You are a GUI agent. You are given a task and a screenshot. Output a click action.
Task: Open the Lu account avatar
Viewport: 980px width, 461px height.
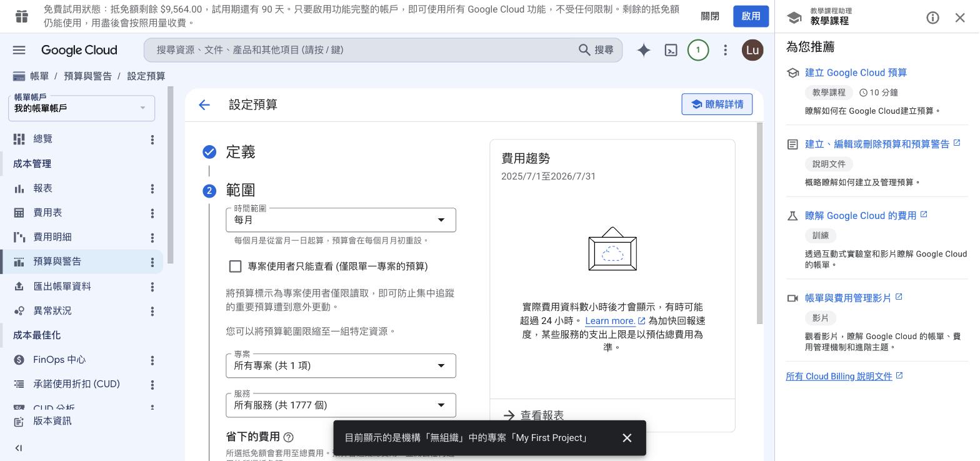pyautogui.click(x=752, y=50)
